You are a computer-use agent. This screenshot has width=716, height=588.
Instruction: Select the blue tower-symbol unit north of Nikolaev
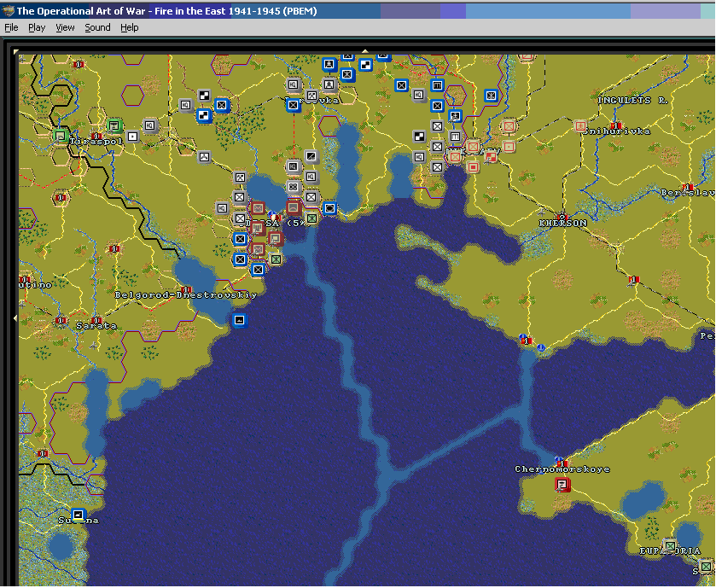tap(437, 84)
